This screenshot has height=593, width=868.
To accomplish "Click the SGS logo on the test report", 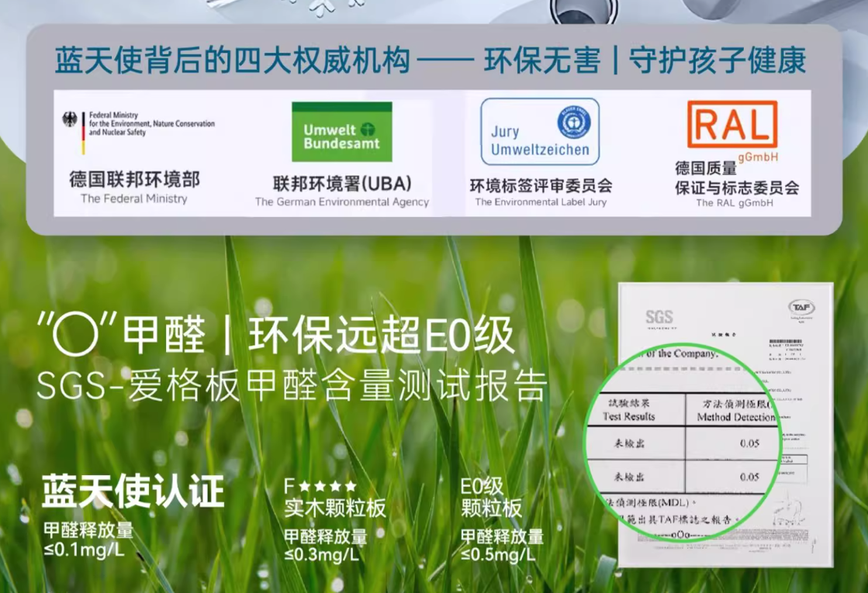I will 659,317.
